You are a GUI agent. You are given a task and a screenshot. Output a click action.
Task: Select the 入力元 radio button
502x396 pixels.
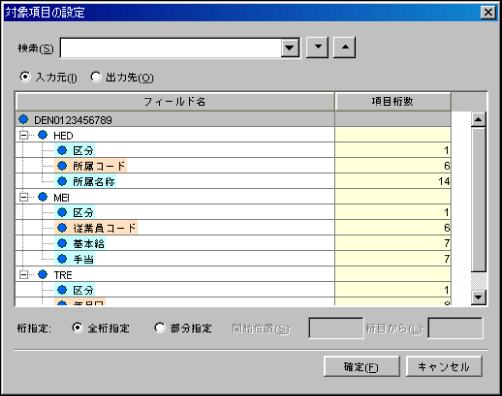[25, 77]
